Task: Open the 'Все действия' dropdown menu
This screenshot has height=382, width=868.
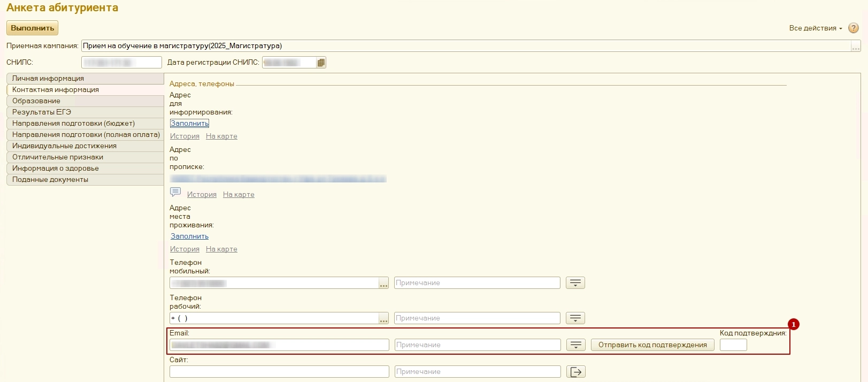Action: [815, 28]
